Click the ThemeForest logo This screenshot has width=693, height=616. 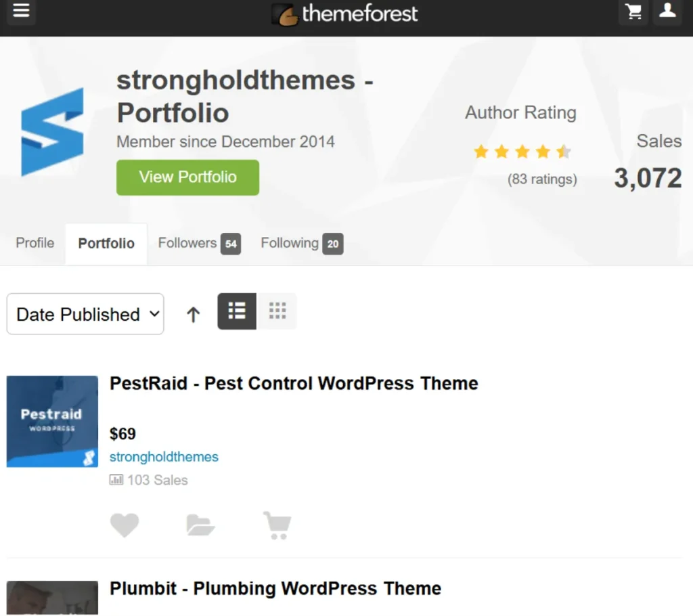click(344, 14)
